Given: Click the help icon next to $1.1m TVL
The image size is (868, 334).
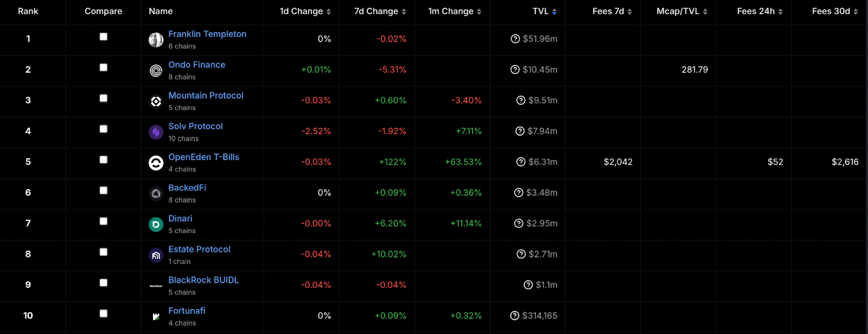Looking at the screenshot, I should click(x=528, y=285).
